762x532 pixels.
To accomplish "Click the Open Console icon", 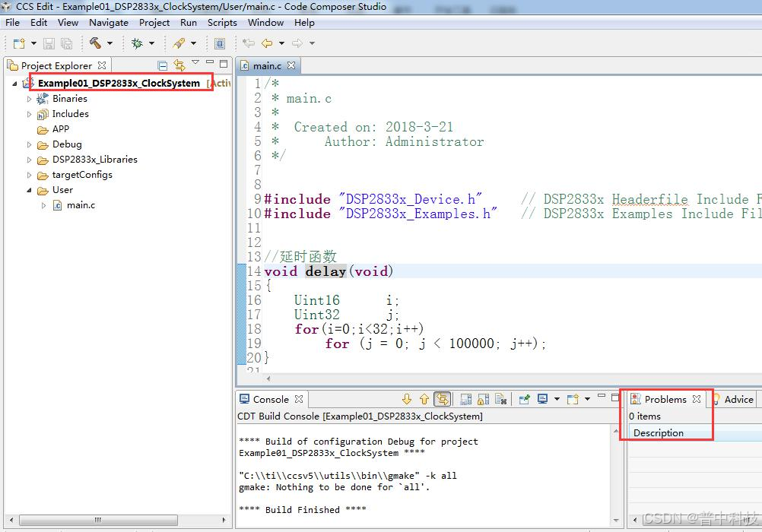I will click(x=573, y=399).
